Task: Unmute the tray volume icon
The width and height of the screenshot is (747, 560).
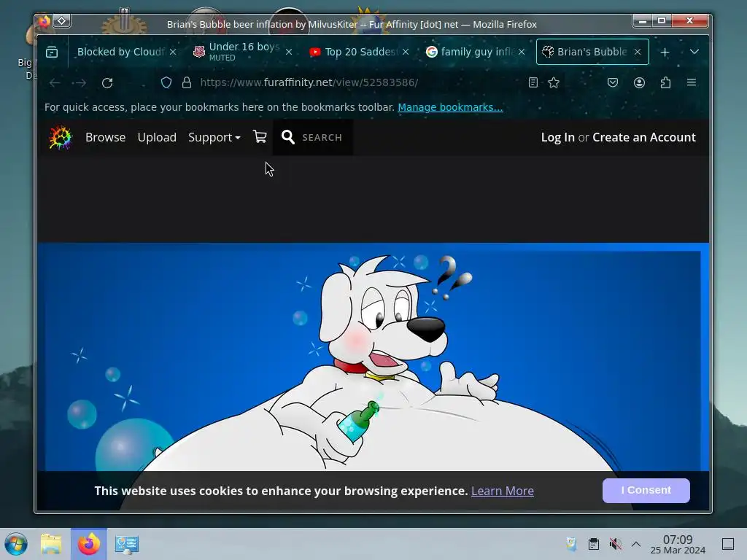Action: (x=616, y=544)
